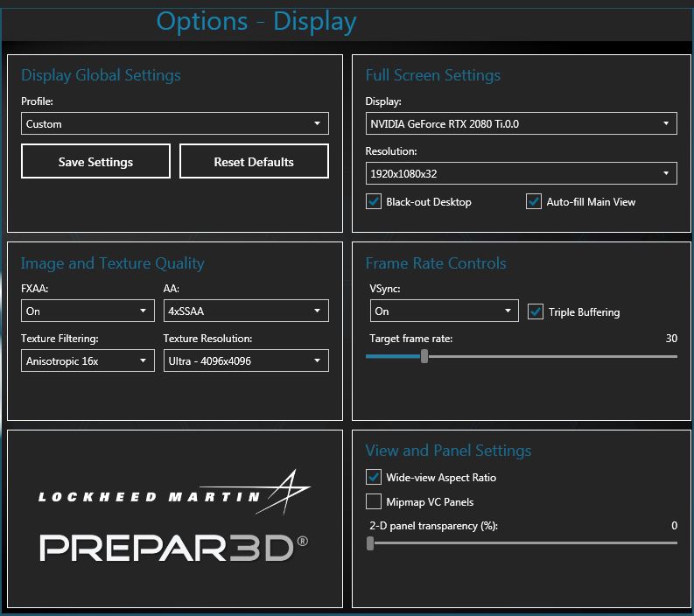Screen dimensions: 694x616
Task: Open the Display dropdown showing NVIDIA GeForce RTX 2080 Ti
Action: [x=521, y=123]
